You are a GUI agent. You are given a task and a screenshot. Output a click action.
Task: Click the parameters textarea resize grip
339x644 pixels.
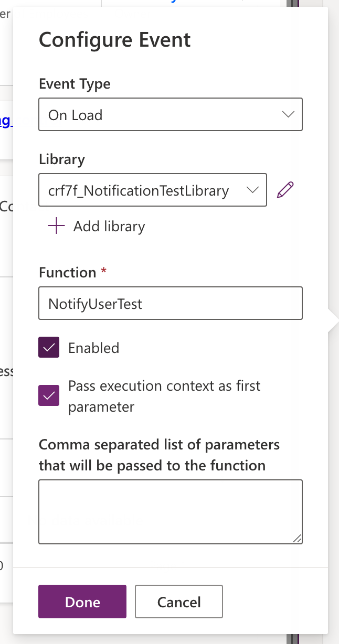pos(298,538)
